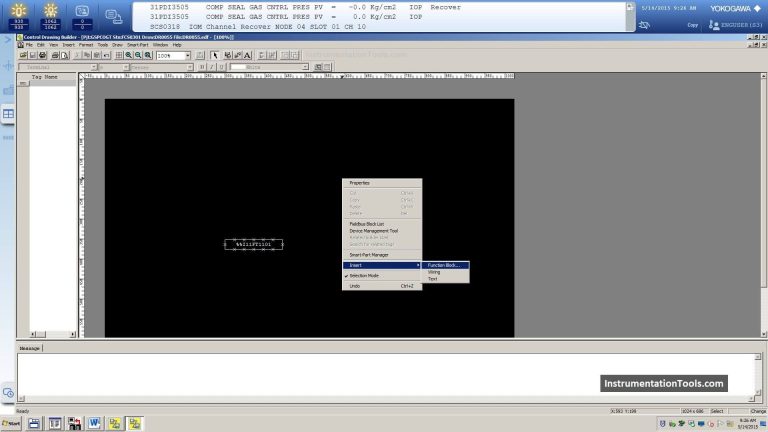The width and height of the screenshot is (768, 432).
Task: Choose Function Block from Insert submenu
Action: point(445,264)
